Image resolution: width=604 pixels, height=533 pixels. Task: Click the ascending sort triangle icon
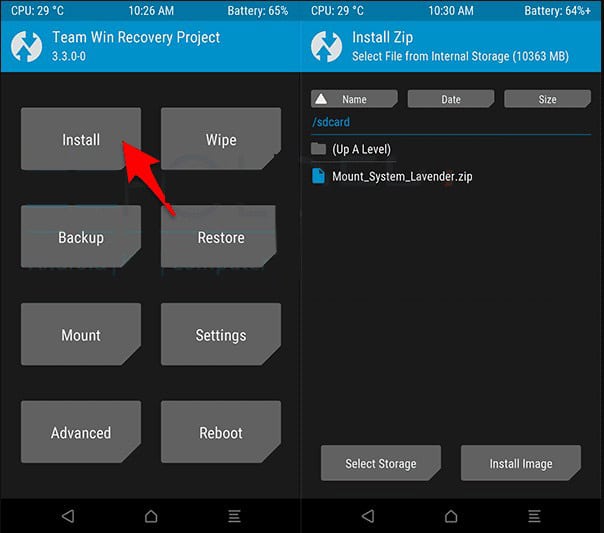[321, 99]
